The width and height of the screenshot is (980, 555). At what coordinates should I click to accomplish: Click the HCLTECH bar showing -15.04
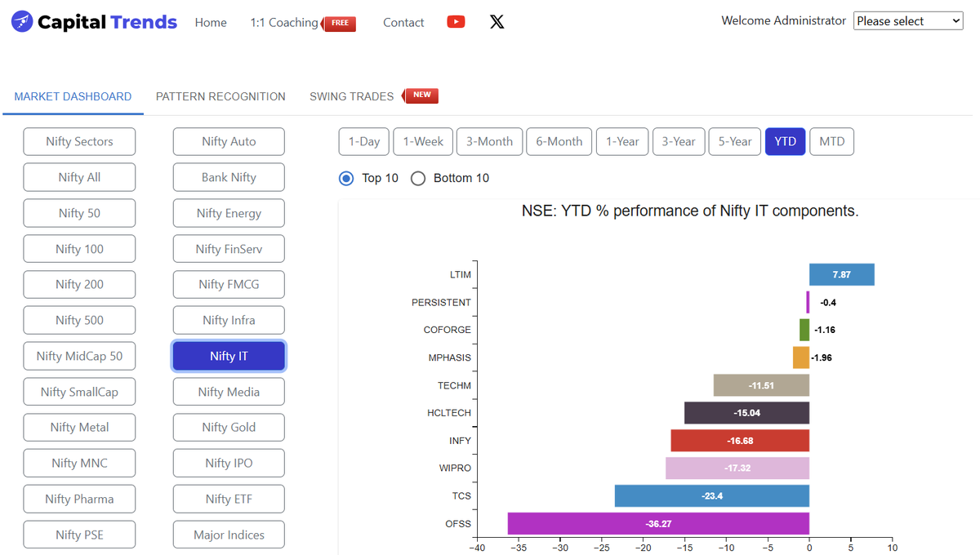click(746, 412)
